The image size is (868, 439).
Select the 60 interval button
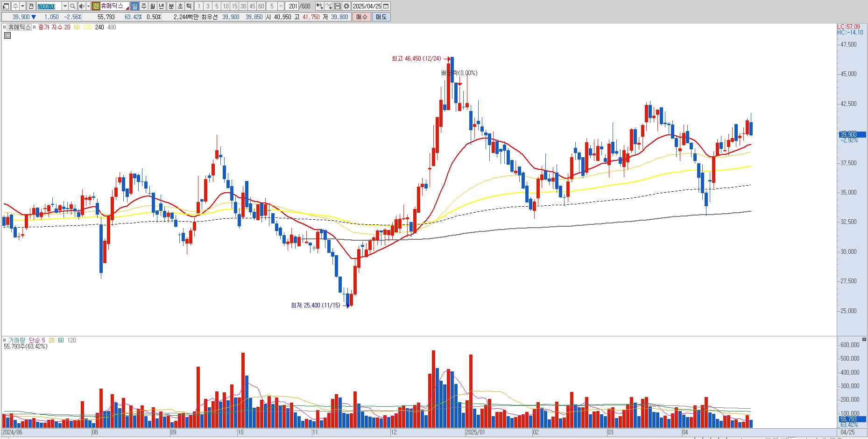point(261,6)
